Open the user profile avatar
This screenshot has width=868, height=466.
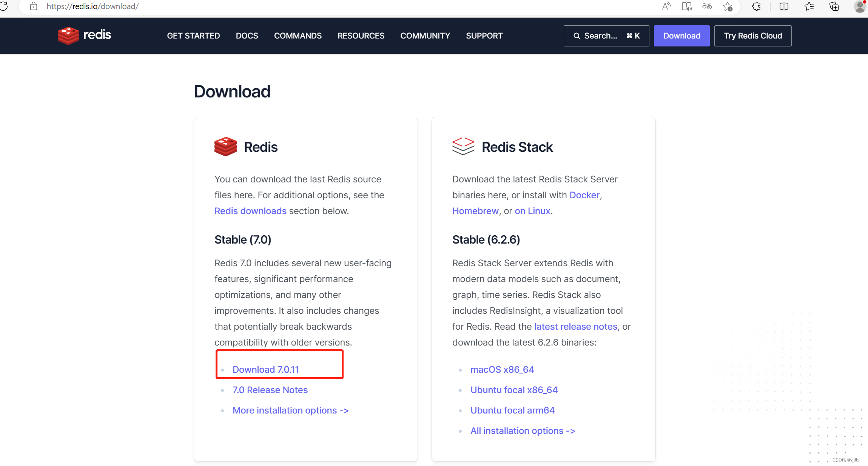click(860, 6)
